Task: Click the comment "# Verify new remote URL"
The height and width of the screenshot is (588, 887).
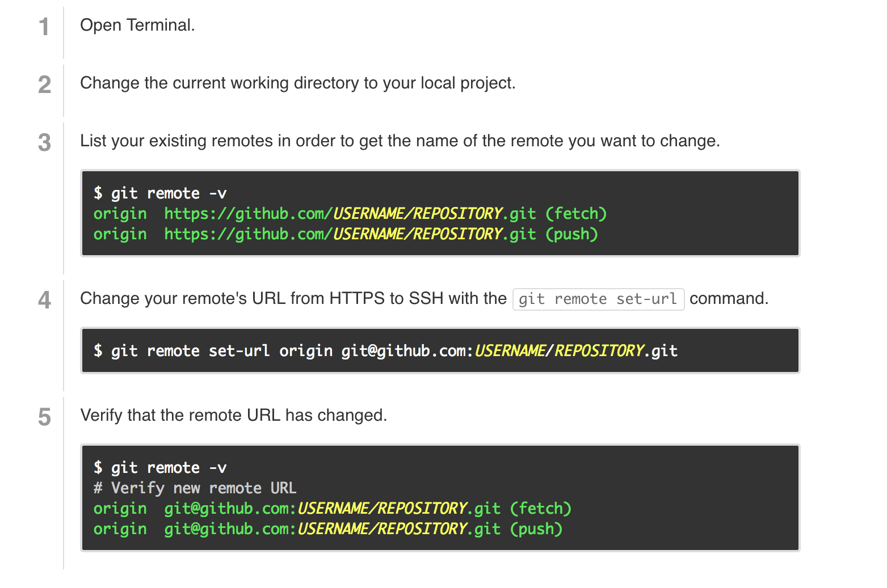Action: pos(195,488)
